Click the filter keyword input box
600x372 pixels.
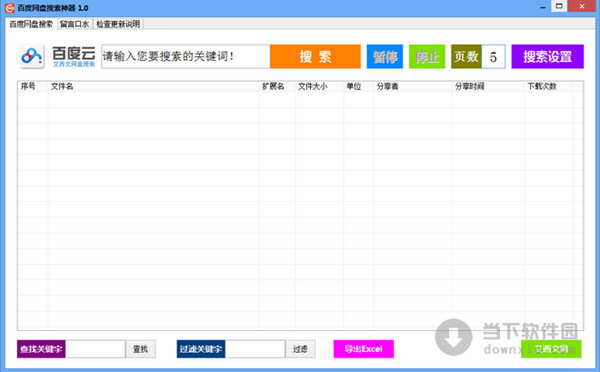255,349
